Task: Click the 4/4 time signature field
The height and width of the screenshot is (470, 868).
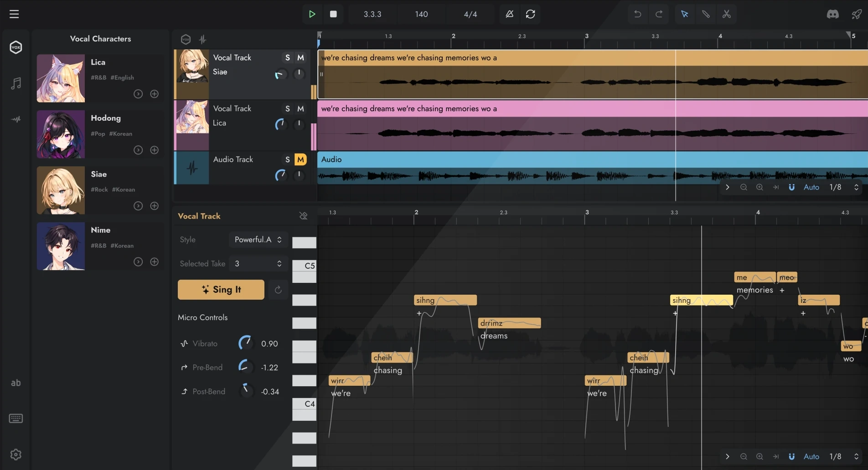Action: (x=470, y=14)
